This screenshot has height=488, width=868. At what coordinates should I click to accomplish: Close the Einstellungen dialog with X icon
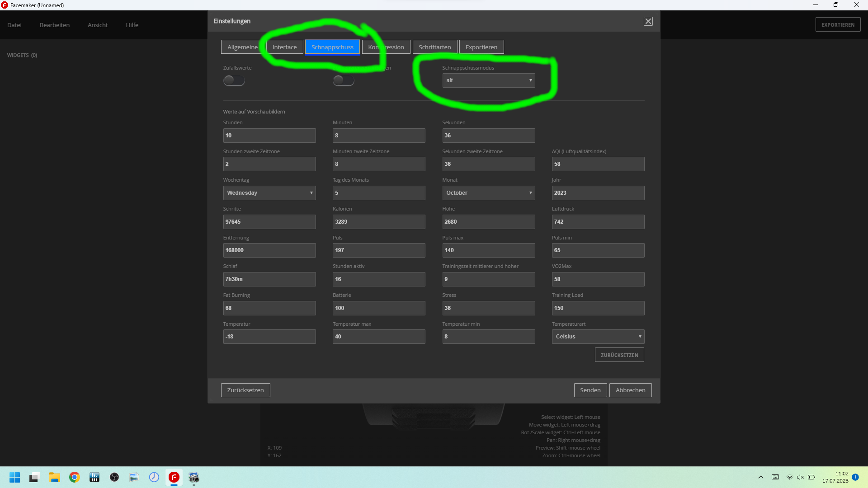[x=648, y=21]
